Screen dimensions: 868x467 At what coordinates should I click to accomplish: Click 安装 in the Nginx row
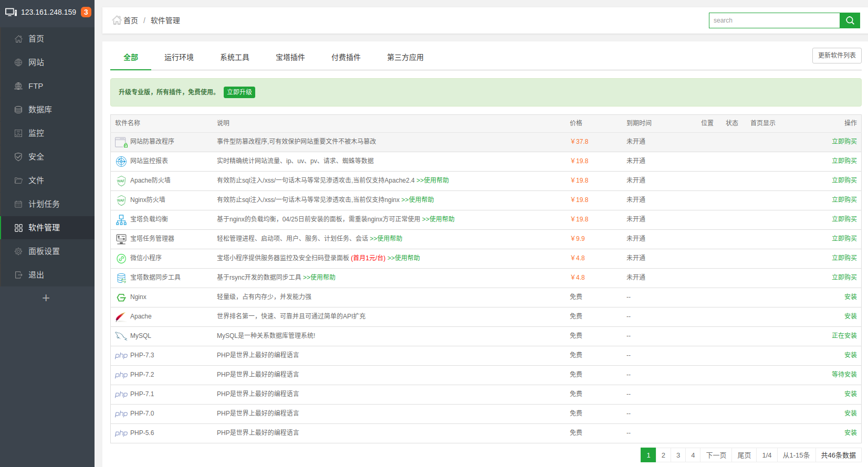point(851,297)
